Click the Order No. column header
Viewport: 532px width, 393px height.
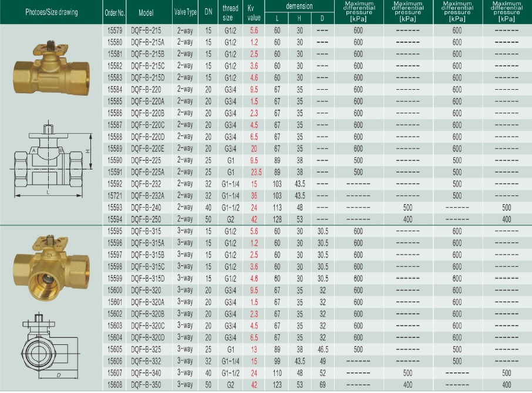click(x=115, y=12)
